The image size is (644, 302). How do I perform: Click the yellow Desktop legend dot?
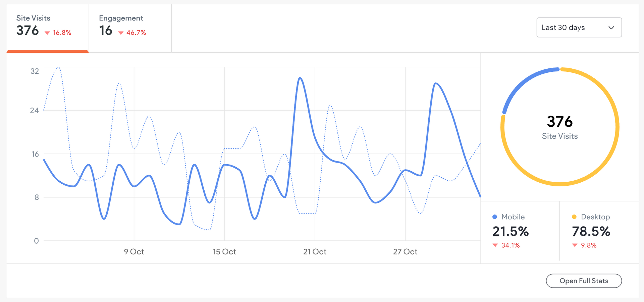pos(574,217)
